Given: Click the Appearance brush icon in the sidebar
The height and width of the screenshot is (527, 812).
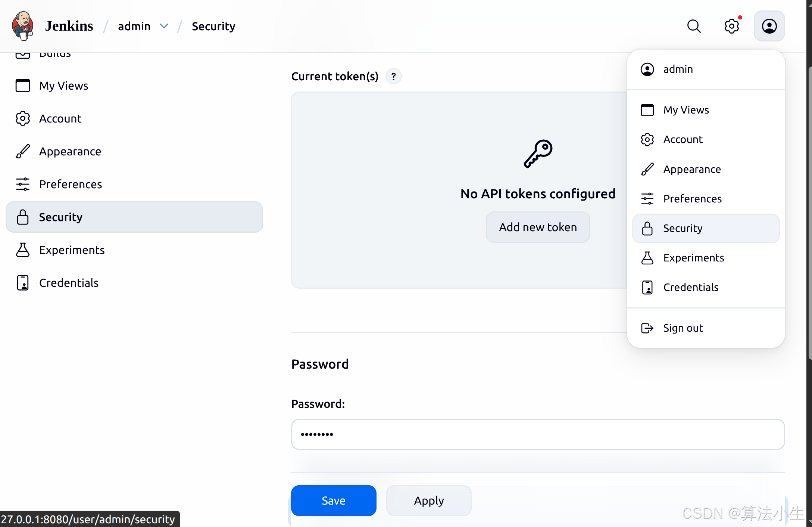Looking at the screenshot, I should tap(23, 151).
